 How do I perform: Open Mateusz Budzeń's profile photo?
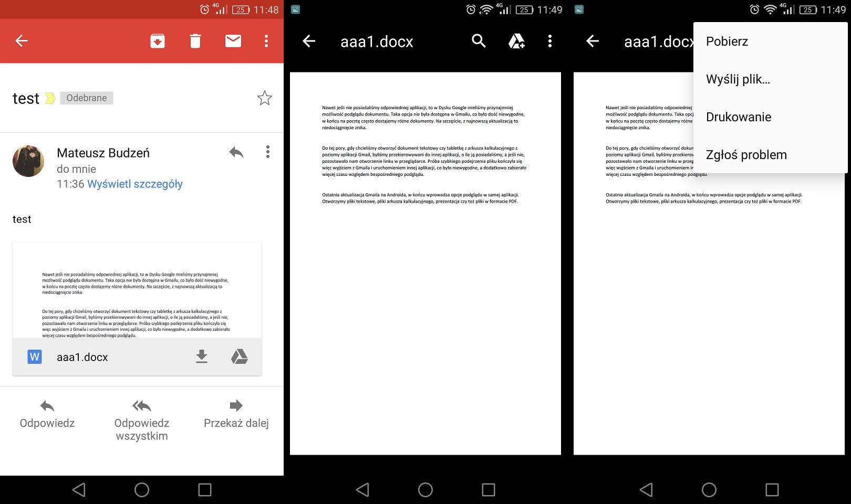point(28,161)
